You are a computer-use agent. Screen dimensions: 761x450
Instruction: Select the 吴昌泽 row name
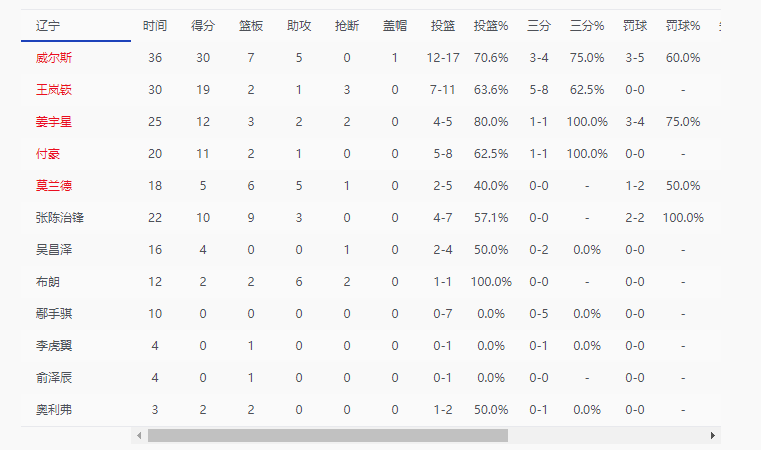point(54,250)
